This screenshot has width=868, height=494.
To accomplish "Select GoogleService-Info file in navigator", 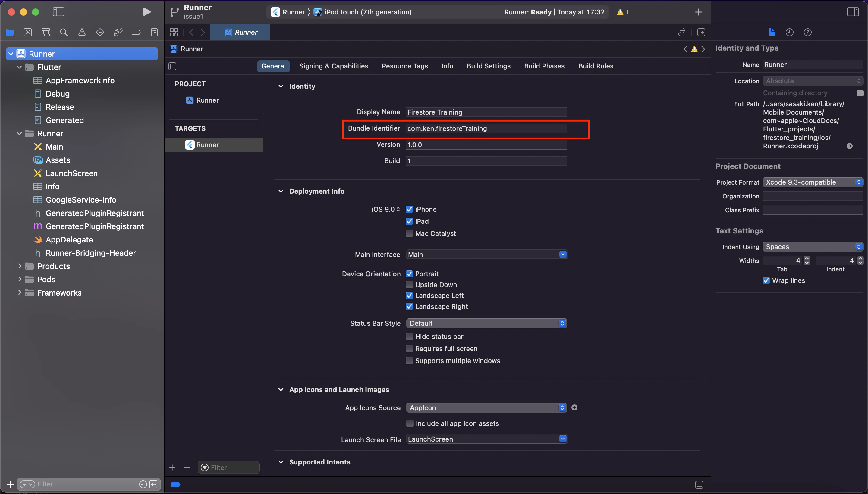I will click(81, 200).
